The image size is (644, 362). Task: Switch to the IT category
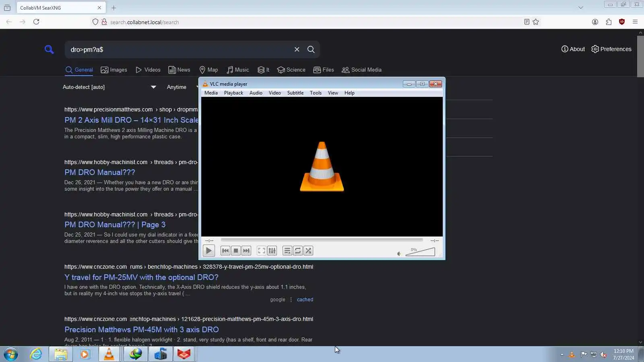click(x=264, y=70)
